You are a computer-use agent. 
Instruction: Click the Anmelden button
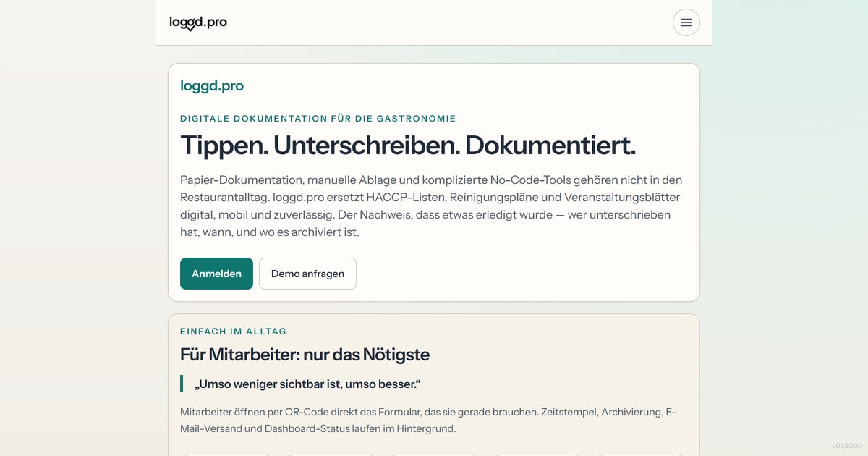click(216, 274)
